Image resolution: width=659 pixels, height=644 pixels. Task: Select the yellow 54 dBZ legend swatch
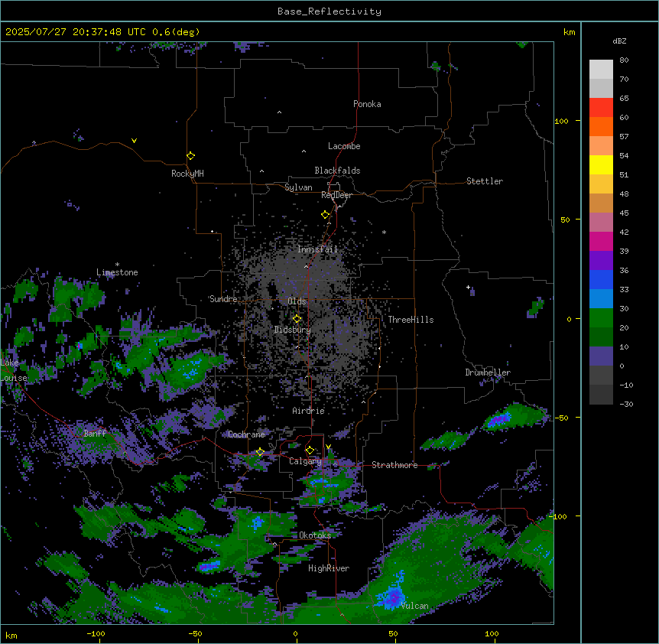(601, 164)
